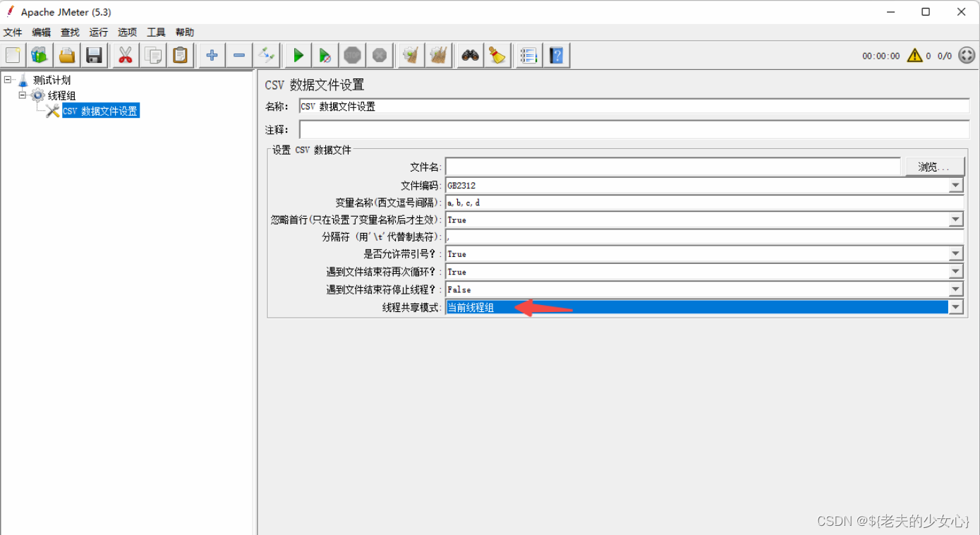The width and height of the screenshot is (980, 535).
Task: Select 测试计划 in the tree
Action: pos(52,80)
